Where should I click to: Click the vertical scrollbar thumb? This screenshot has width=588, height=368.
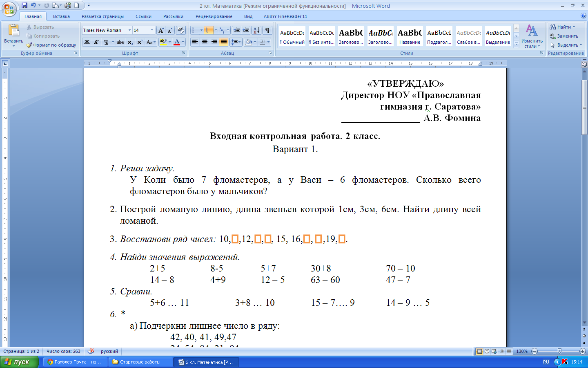584,107
